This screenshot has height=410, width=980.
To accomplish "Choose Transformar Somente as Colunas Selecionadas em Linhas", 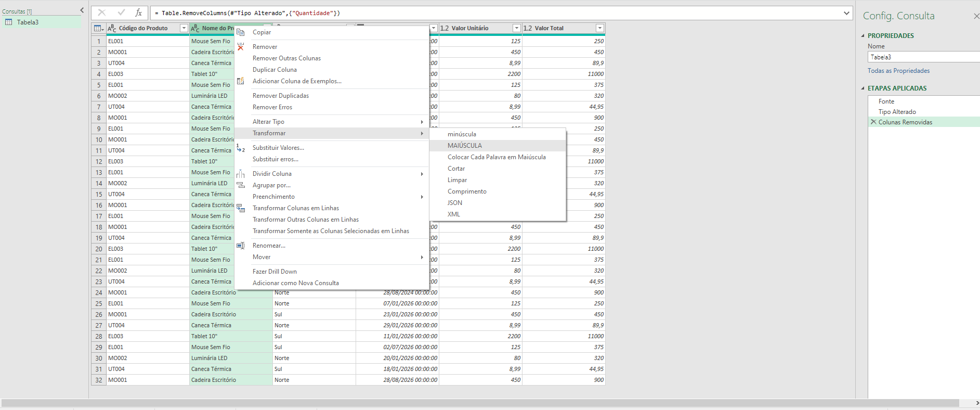I will (332, 231).
